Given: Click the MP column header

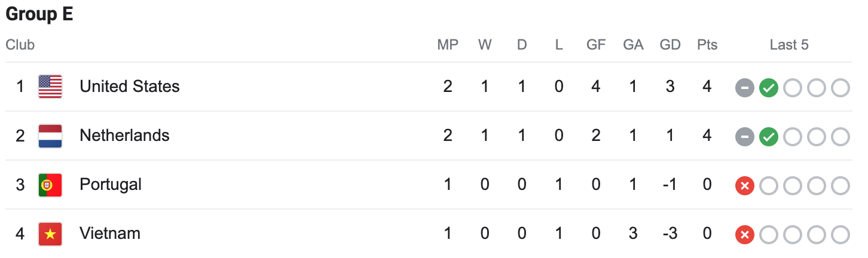Looking at the screenshot, I should 448,45.
